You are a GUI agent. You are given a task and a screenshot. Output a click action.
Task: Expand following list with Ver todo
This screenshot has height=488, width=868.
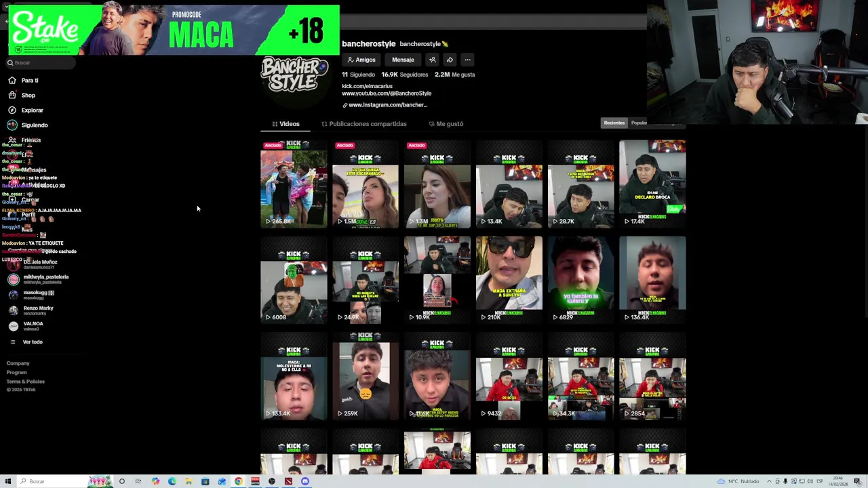pyautogui.click(x=26, y=342)
